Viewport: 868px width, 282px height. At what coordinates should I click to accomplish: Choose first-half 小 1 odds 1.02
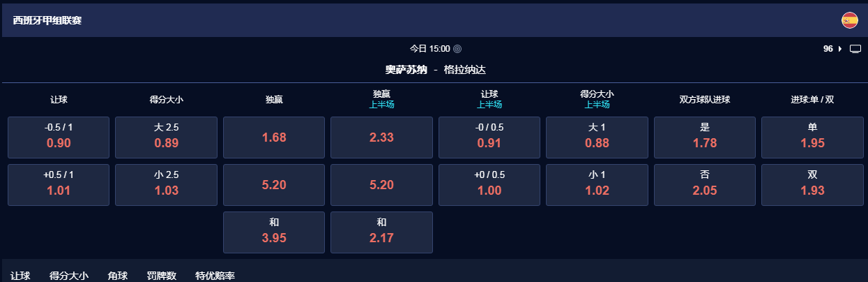597,185
